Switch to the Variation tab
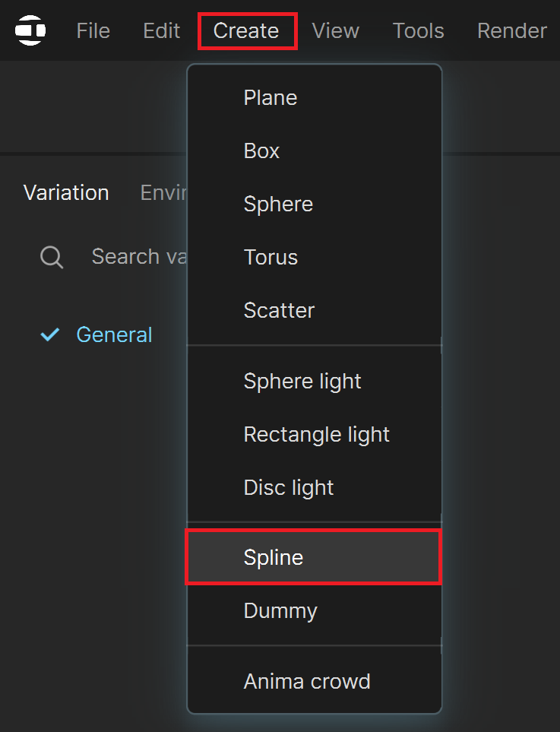The width and height of the screenshot is (560, 732). [66, 193]
